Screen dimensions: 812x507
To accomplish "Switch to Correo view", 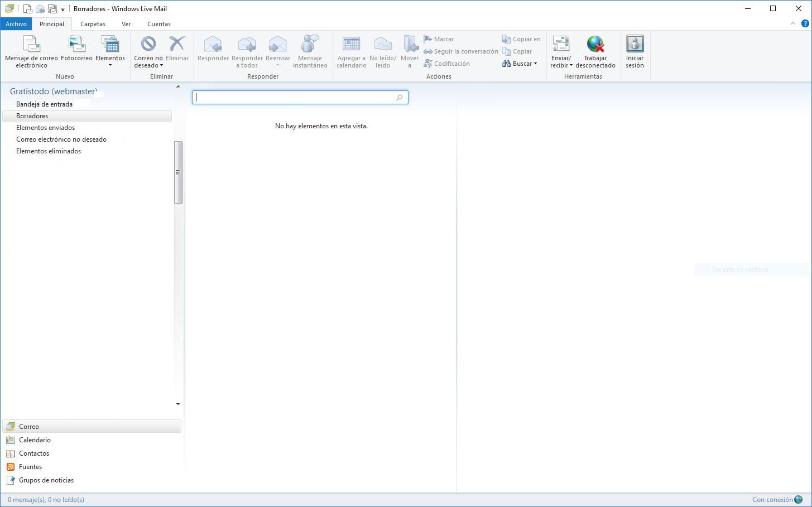I will click(x=92, y=427).
